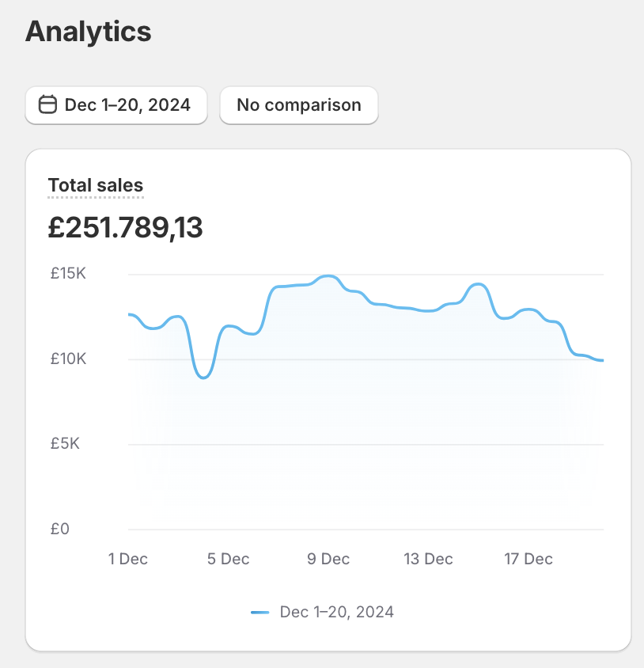
Task: Click the £0 y-axis label
Action: tap(60, 529)
